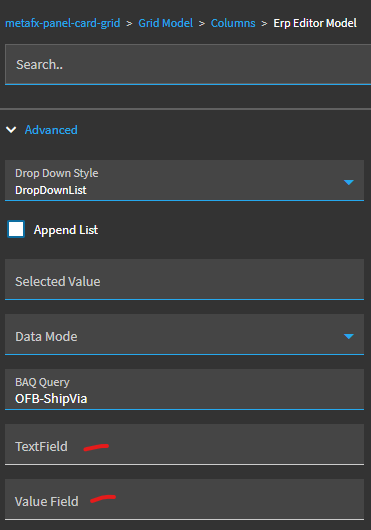Focus the Search box
The height and width of the screenshot is (530, 371).
(x=188, y=65)
